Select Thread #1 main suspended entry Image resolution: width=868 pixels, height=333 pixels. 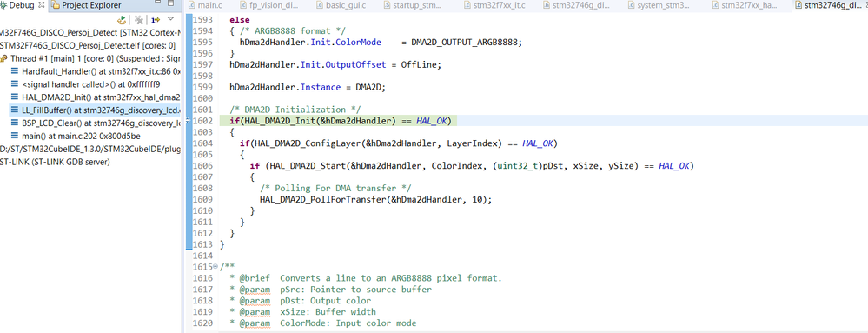[90, 58]
